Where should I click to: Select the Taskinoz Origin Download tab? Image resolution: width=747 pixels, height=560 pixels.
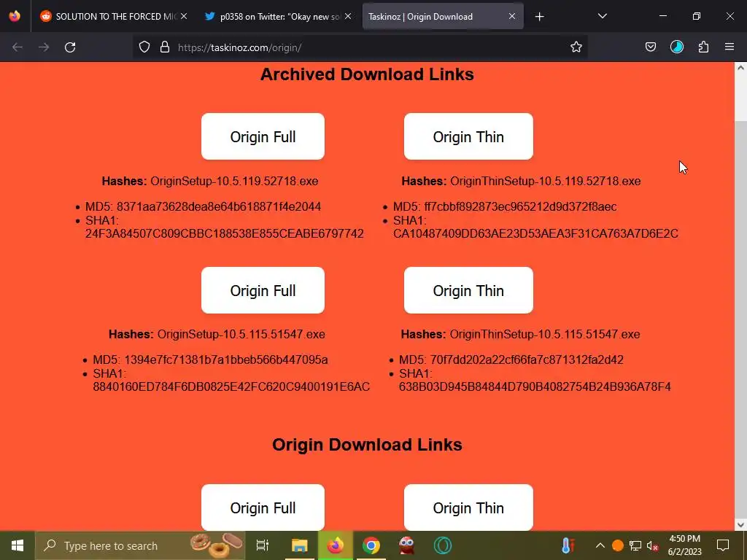tap(443, 16)
